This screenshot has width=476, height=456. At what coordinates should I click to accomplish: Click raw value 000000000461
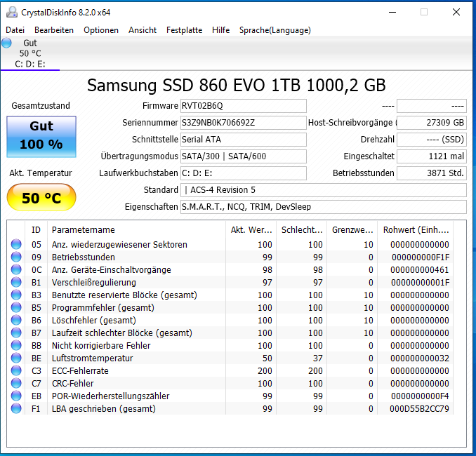(x=420, y=269)
